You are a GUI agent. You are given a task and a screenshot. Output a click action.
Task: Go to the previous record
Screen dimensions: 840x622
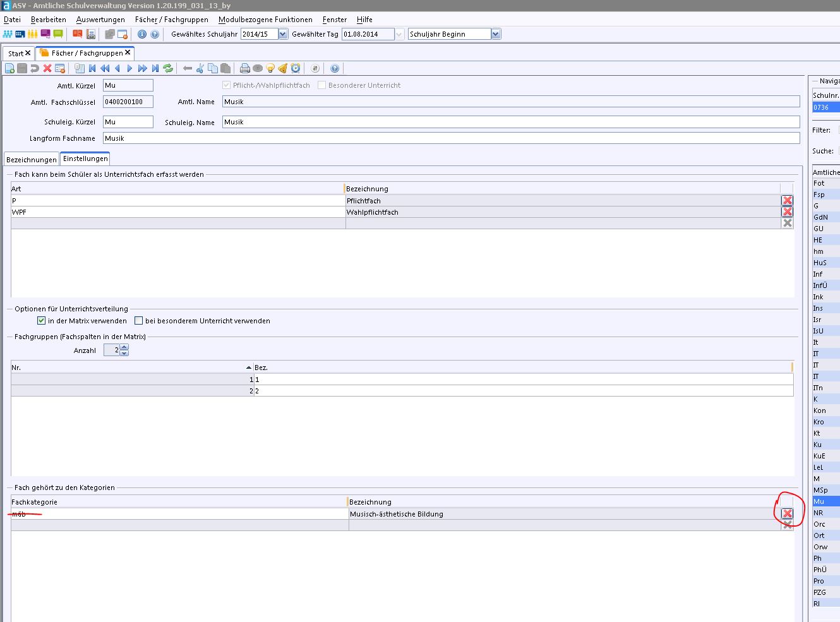point(117,68)
